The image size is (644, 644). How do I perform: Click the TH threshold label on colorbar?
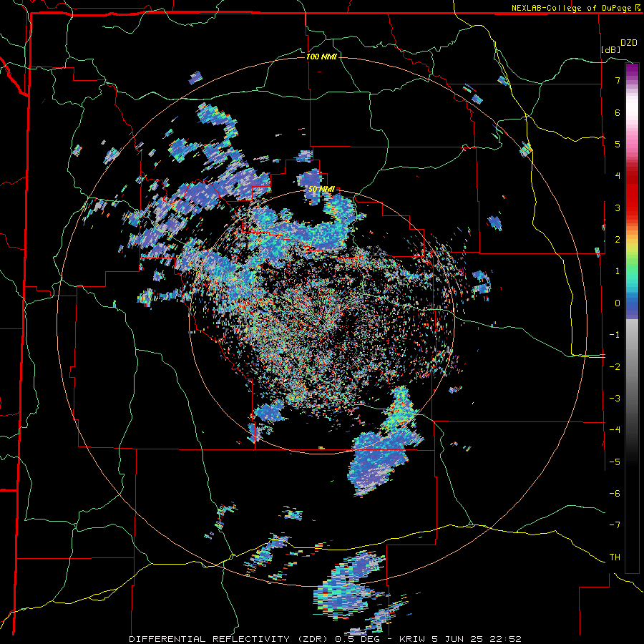point(615,557)
